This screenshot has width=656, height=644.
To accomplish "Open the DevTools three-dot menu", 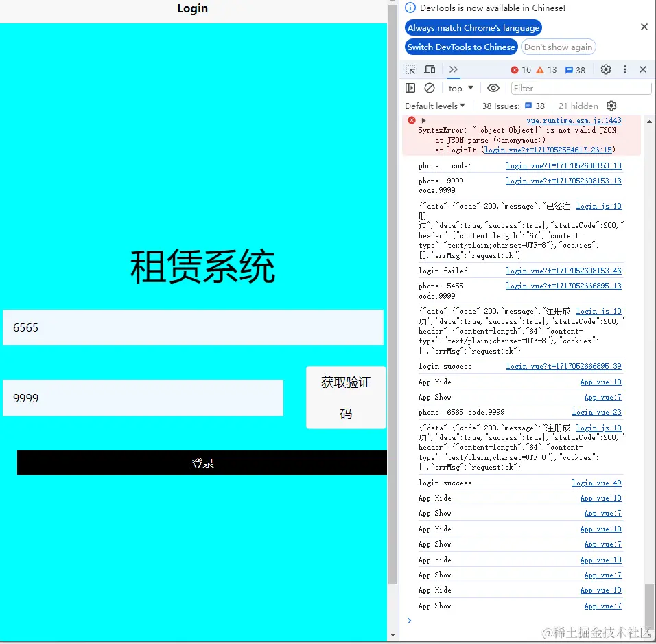I will pos(624,69).
